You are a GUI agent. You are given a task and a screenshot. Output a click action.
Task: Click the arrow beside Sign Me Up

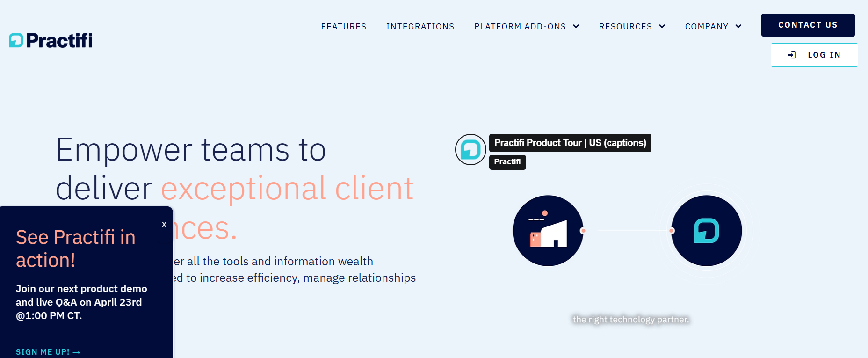[77, 352]
